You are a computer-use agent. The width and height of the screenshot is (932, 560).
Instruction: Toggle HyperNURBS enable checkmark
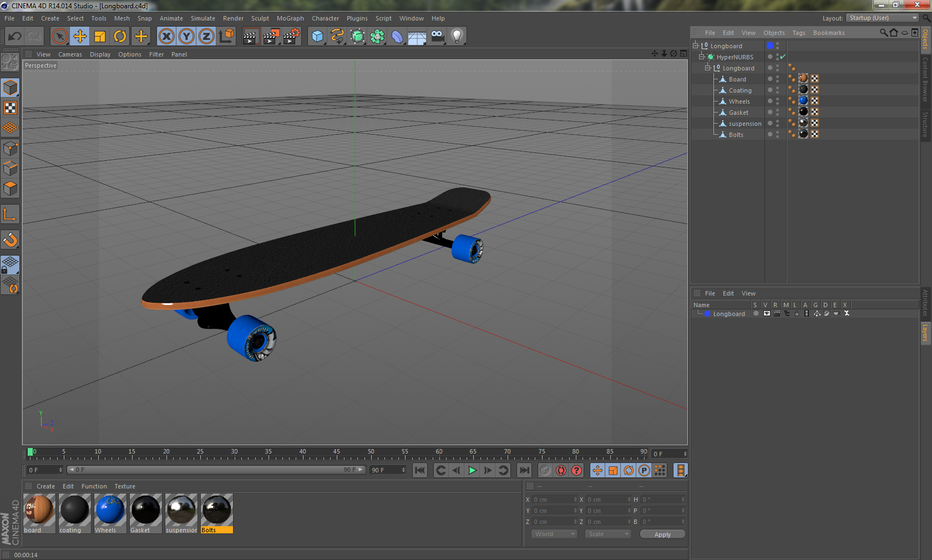coord(783,57)
